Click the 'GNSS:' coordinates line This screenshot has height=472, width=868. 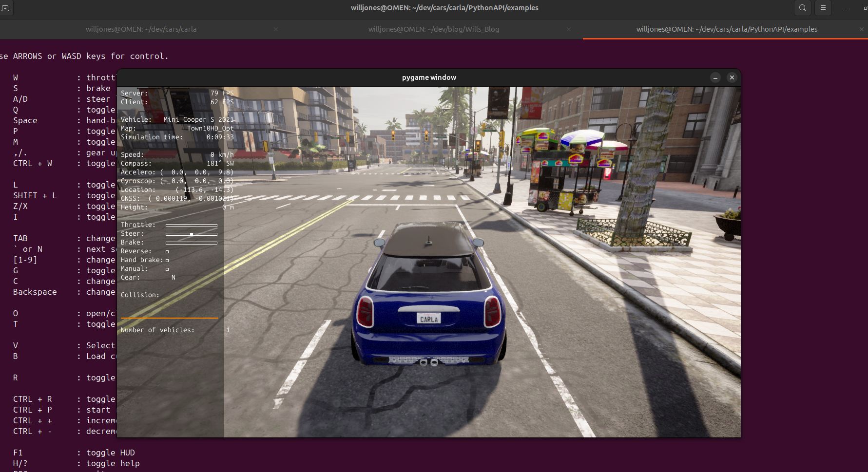tap(177, 198)
